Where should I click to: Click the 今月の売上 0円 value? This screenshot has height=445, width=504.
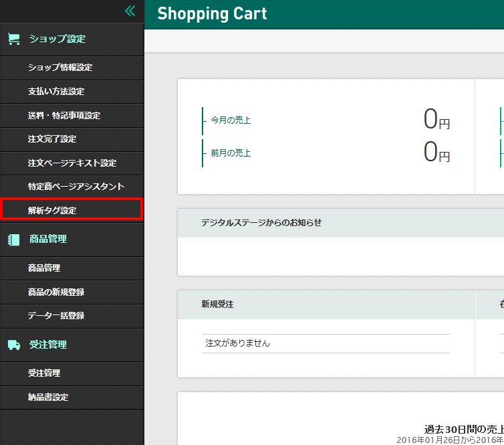pyautogui.click(x=436, y=119)
